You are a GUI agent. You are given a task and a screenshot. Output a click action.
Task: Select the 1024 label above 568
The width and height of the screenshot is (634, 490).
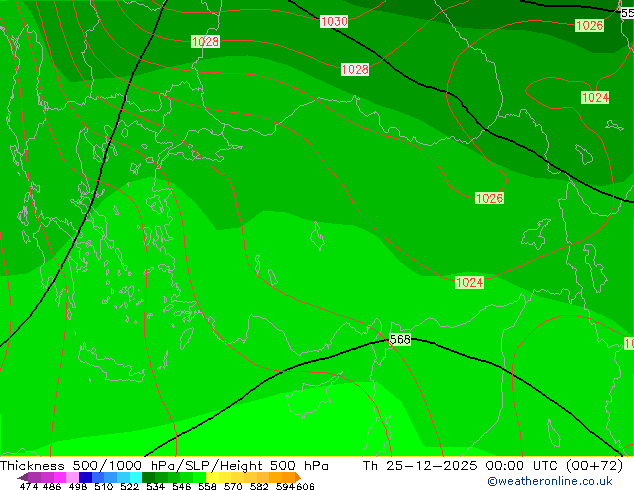click(469, 282)
